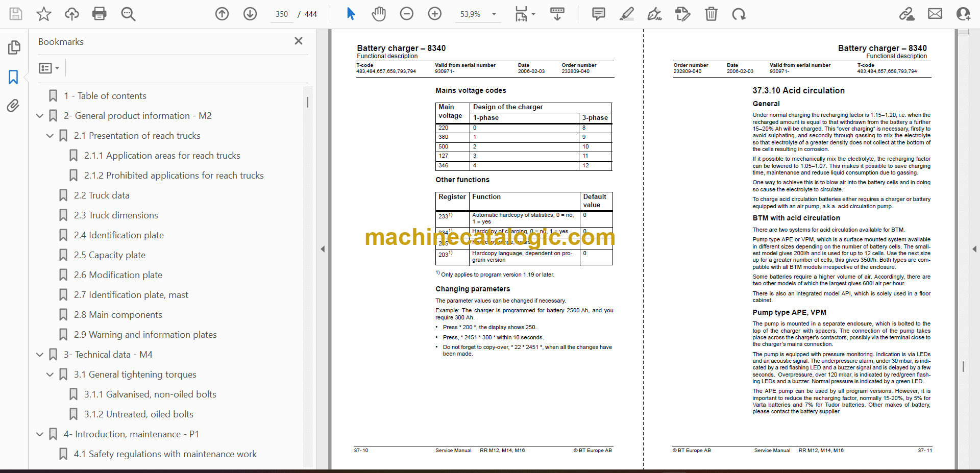Open fit page scrolling options

click(x=525, y=14)
